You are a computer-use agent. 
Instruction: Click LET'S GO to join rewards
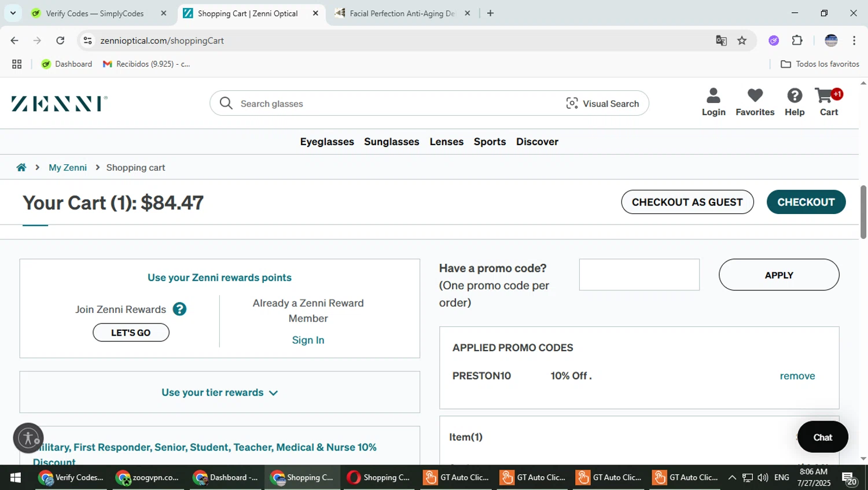pyautogui.click(x=131, y=333)
